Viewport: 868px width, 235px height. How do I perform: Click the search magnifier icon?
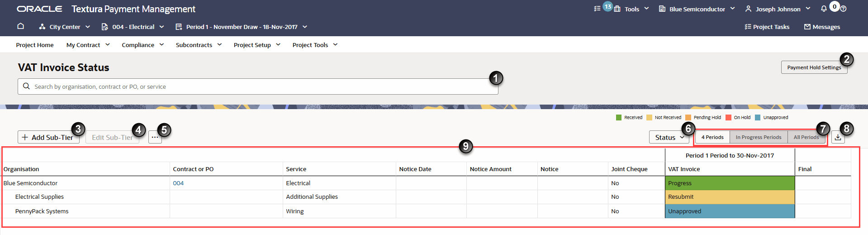tap(26, 86)
